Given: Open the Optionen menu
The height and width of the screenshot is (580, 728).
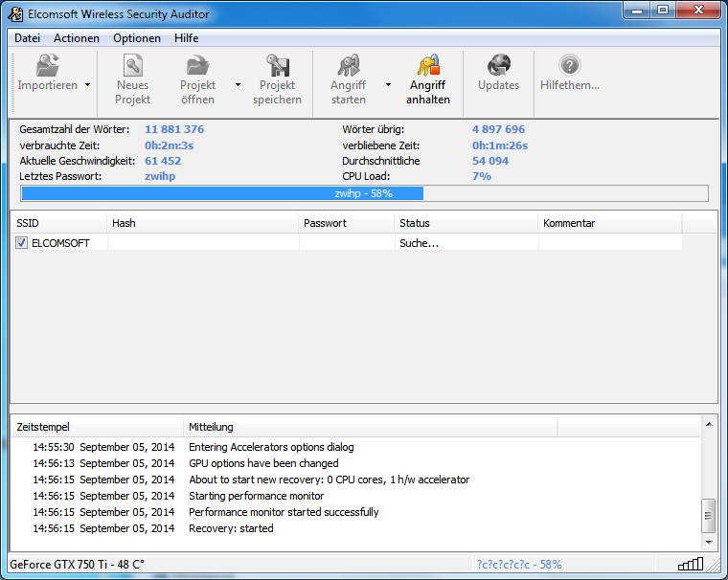Looking at the screenshot, I should click(x=136, y=38).
